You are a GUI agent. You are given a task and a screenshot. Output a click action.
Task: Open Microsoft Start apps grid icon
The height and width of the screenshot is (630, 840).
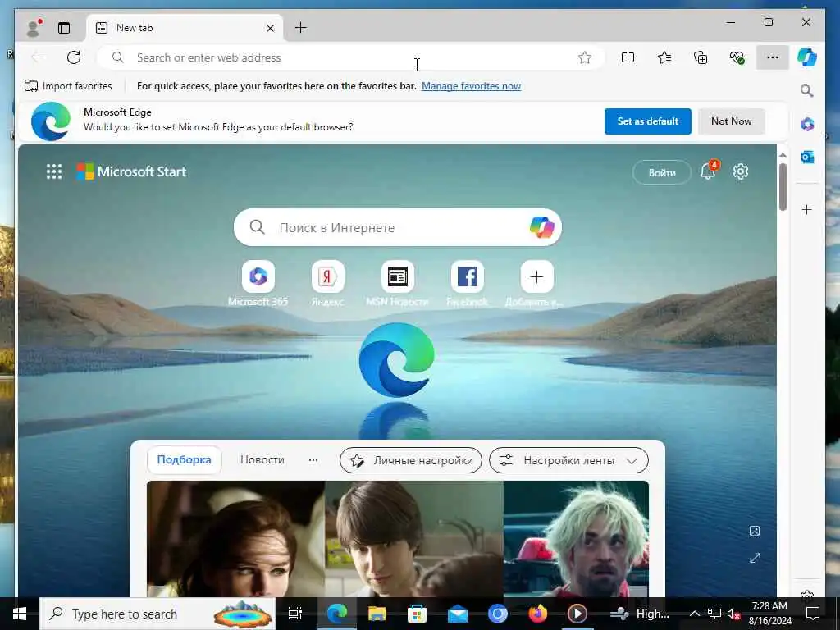54,172
